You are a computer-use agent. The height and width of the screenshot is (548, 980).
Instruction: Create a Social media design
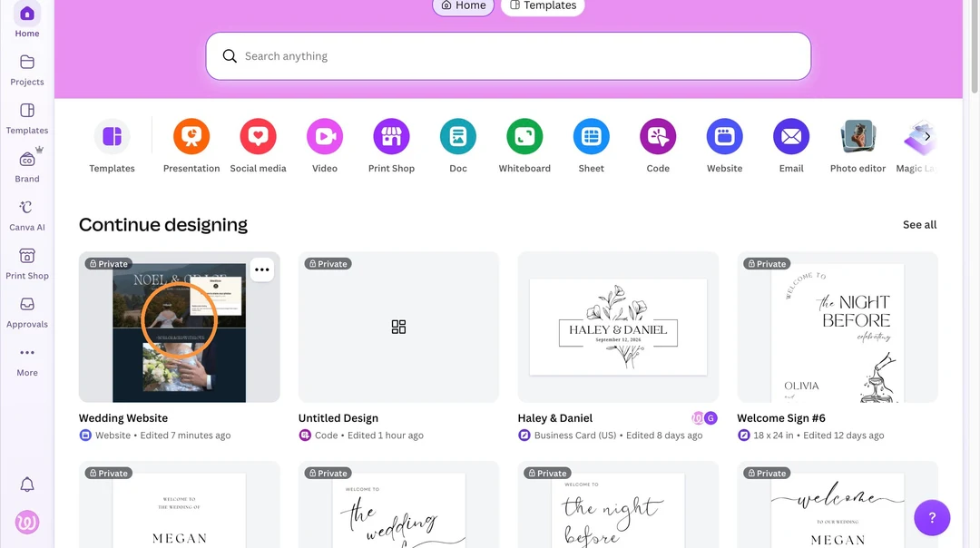(258, 136)
